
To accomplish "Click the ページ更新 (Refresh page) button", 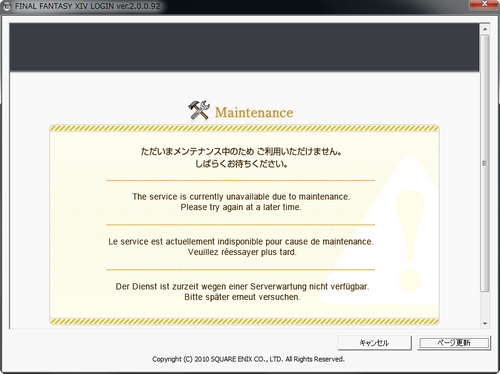I will [x=454, y=343].
